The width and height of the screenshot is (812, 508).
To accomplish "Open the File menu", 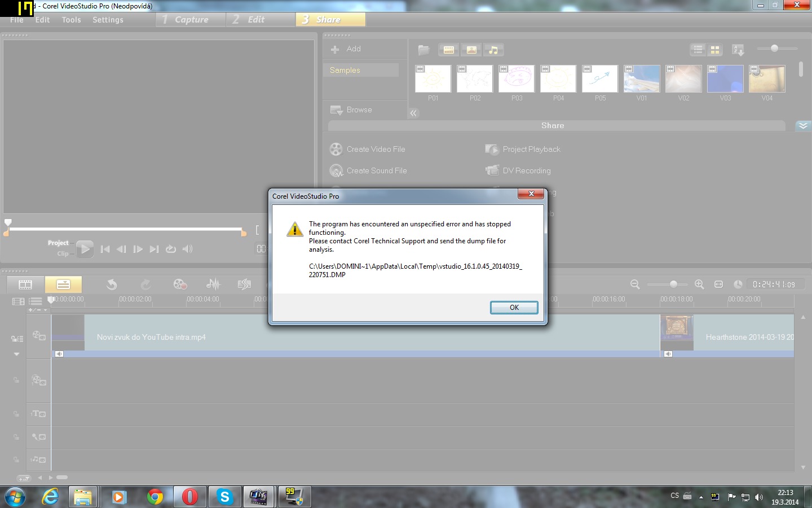I will (17, 20).
